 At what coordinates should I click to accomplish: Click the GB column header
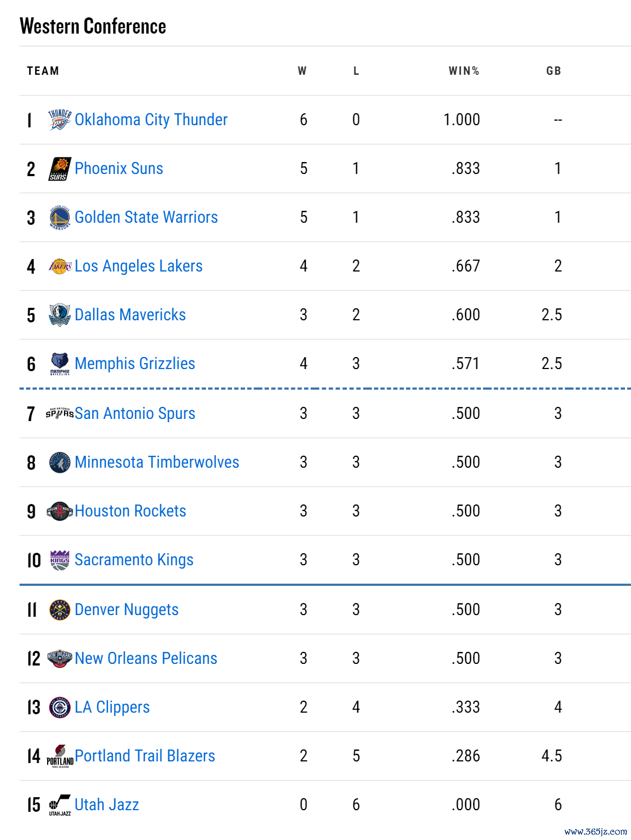[x=553, y=71]
